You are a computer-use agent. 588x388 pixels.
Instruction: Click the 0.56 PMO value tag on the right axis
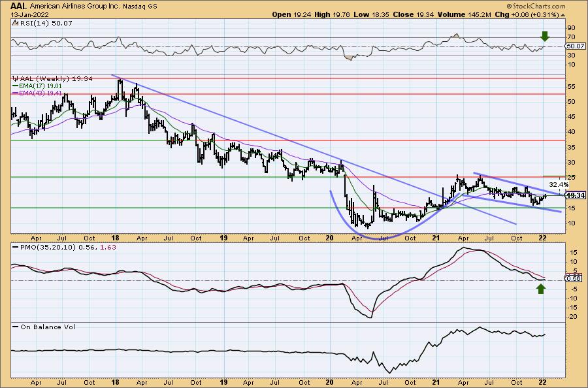point(574,278)
